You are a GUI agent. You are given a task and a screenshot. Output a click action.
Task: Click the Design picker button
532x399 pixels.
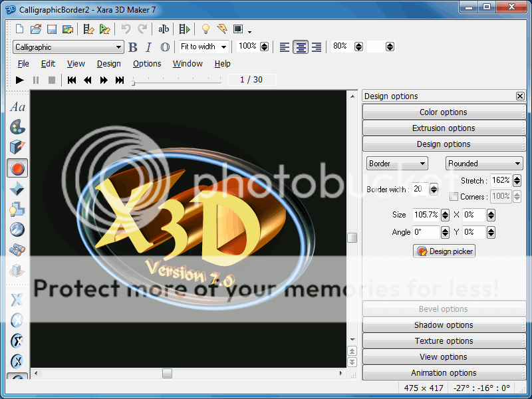[x=444, y=251]
